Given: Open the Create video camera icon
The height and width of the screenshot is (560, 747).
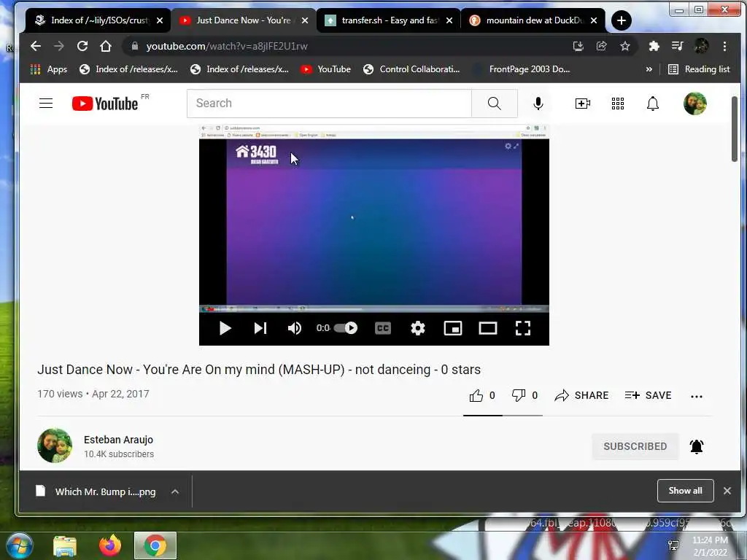Looking at the screenshot, I should tap(583, 104).
